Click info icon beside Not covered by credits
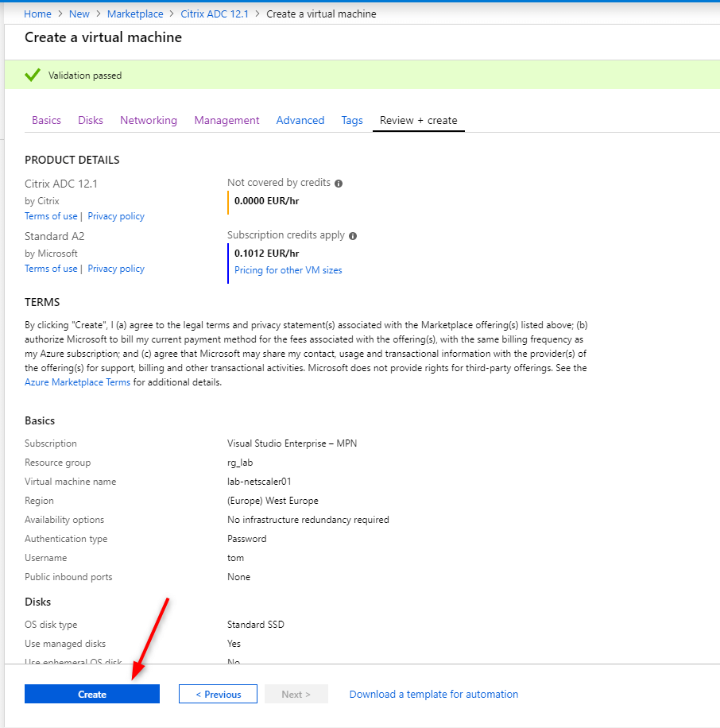The width and height of the screenshot is (720, 728). [339, 184]
